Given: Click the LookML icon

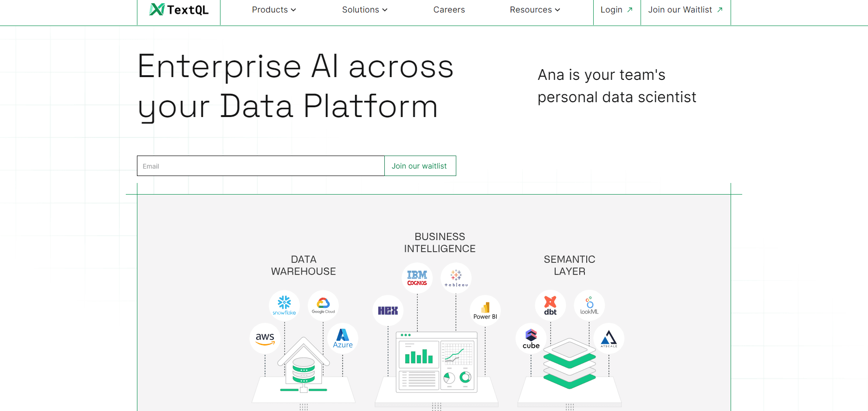Looking at the screenshot, I should 589,306.
